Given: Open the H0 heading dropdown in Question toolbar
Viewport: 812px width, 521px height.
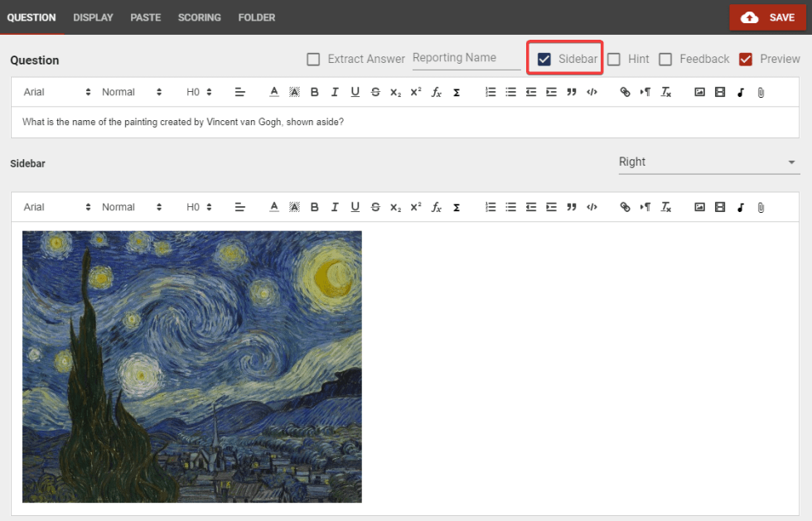Looking at the screenshot, I should (x=199, y=92).
